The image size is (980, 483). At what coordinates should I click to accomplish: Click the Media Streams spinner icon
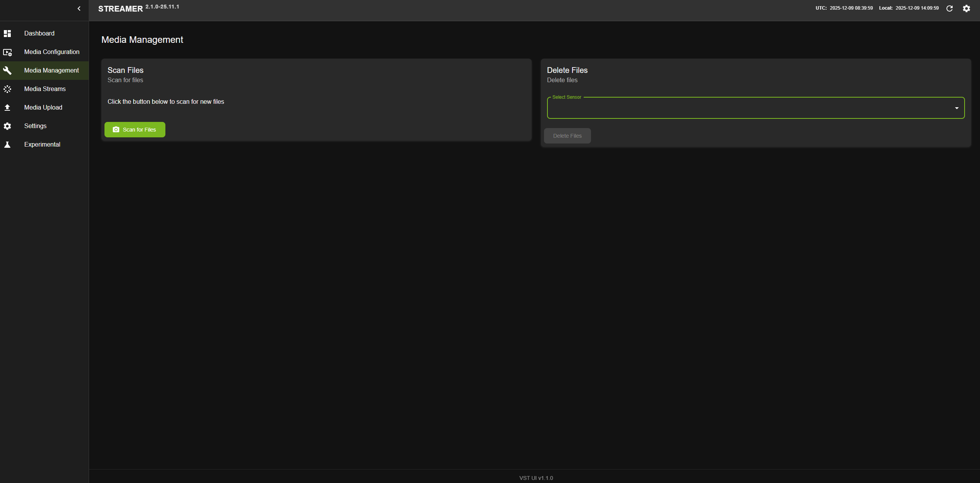[7, 89]
